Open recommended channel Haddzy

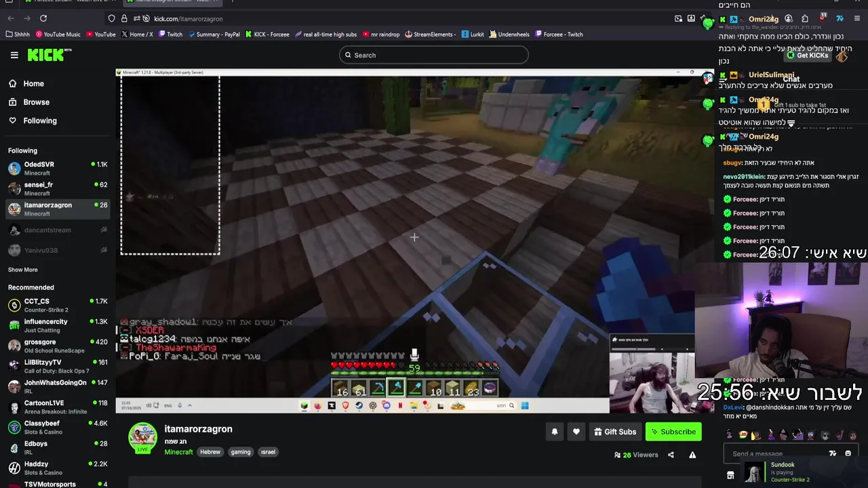(58, 468)
